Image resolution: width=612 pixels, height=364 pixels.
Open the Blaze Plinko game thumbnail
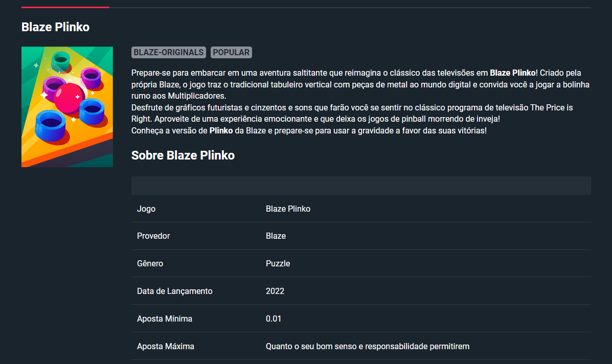click(67, 107)
